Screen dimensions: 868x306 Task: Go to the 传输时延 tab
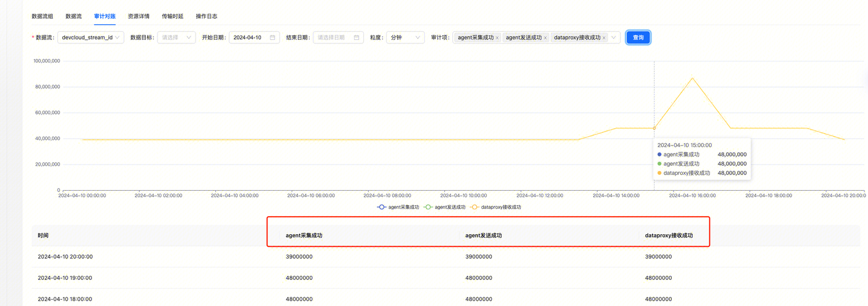coord(172,16)
